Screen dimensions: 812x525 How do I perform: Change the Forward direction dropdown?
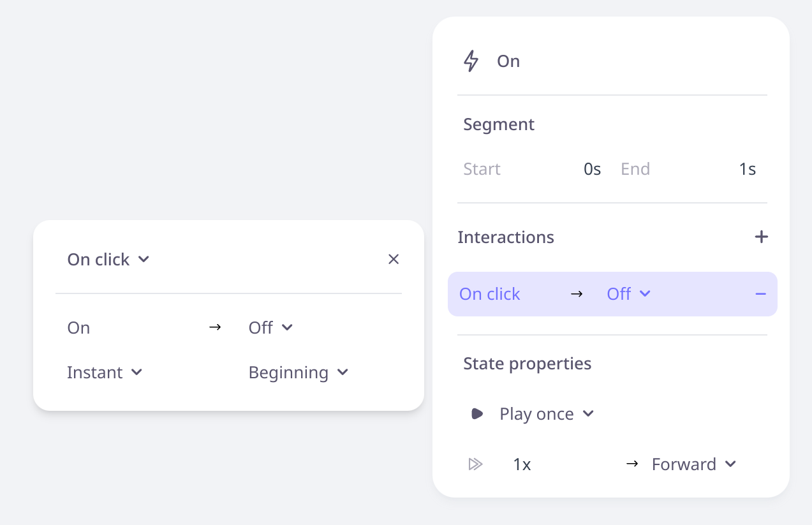[x=694, y=464]
